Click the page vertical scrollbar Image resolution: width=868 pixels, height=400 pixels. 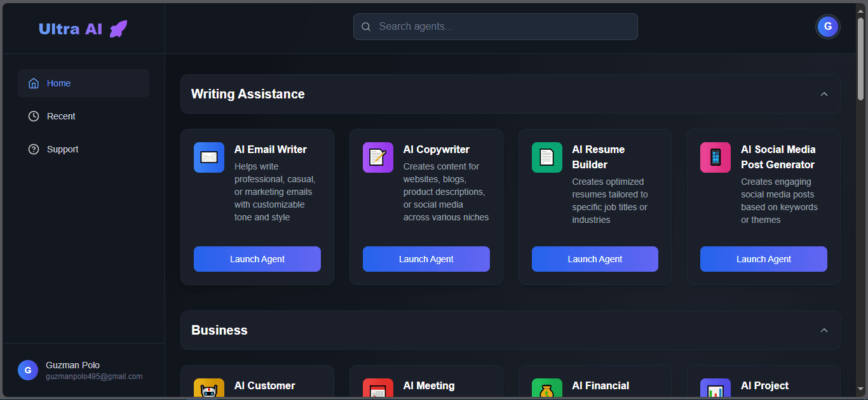coord(861,58)
